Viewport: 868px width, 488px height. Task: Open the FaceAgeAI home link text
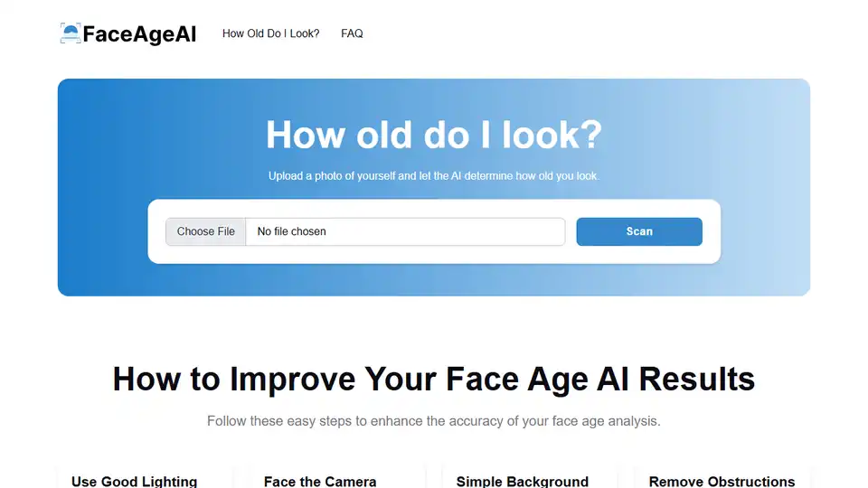click(139, 33)
